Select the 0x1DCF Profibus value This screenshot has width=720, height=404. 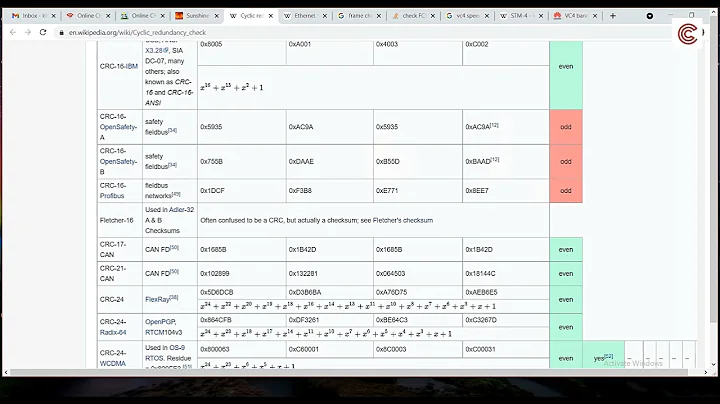click(212, 191)
